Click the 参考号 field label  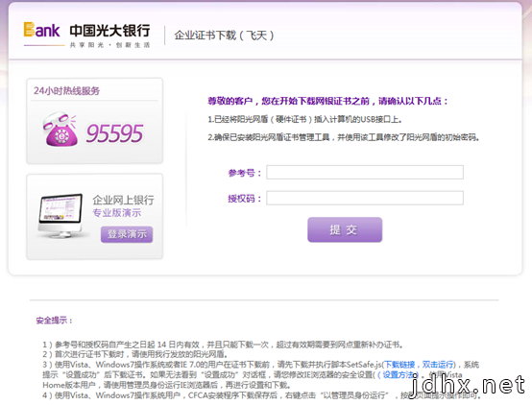[x=244, y=173]
